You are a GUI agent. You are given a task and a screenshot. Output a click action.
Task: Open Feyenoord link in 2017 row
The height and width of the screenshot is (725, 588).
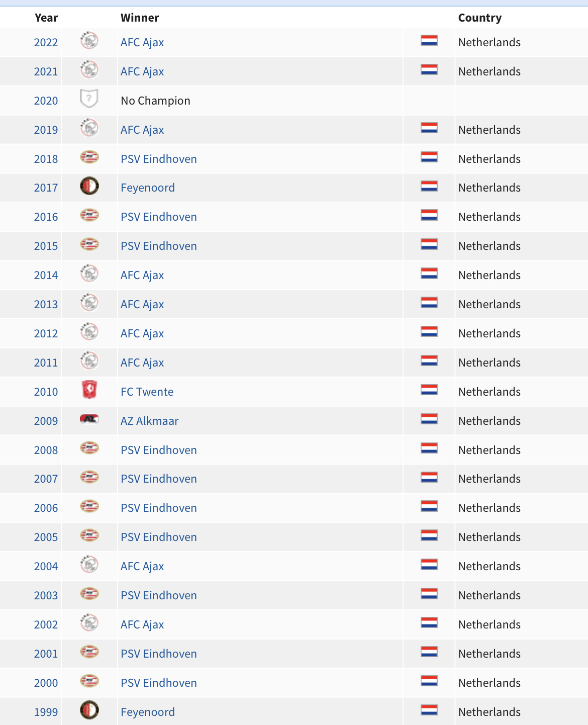pos(148,188)
